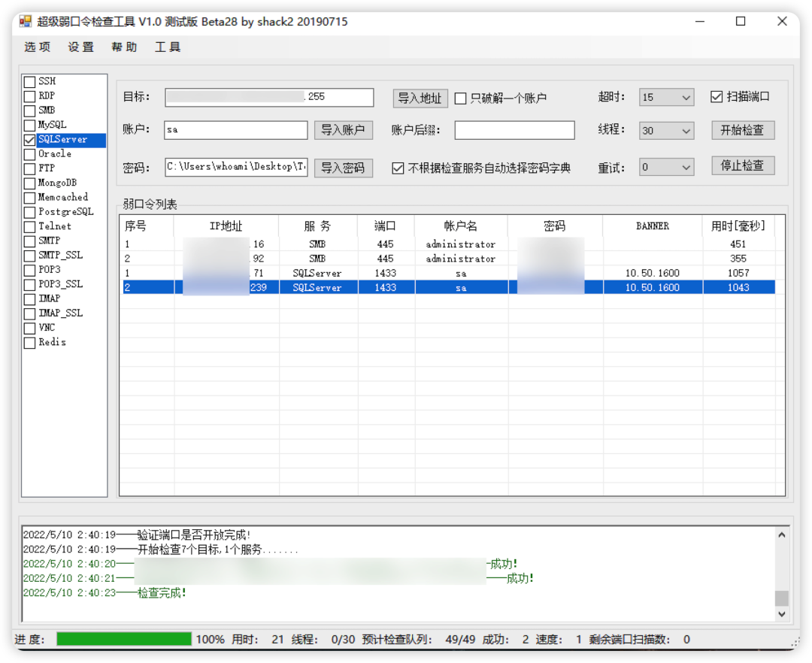Sort by 用时[毫秒] column header
Viewport: 812px width, 663px height.
click(x=738, y=226)
